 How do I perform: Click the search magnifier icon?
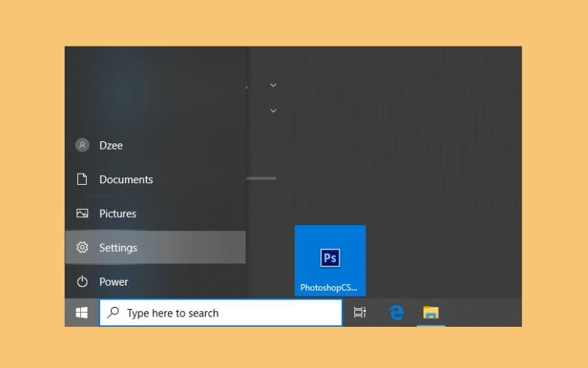tap(113, 312)
